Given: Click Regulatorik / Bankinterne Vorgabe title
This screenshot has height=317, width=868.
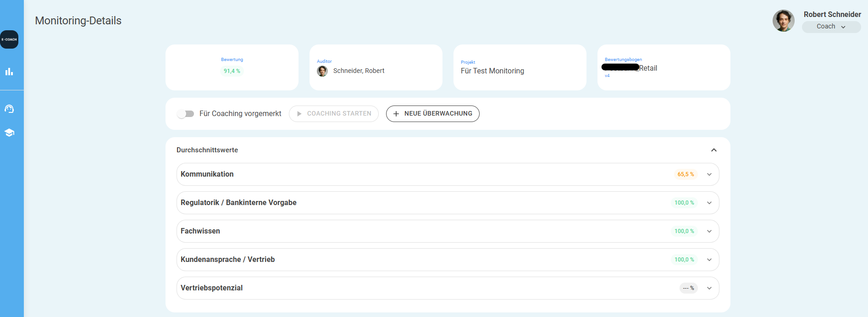Looking at the screenshot, I should [x=238, y=203].
